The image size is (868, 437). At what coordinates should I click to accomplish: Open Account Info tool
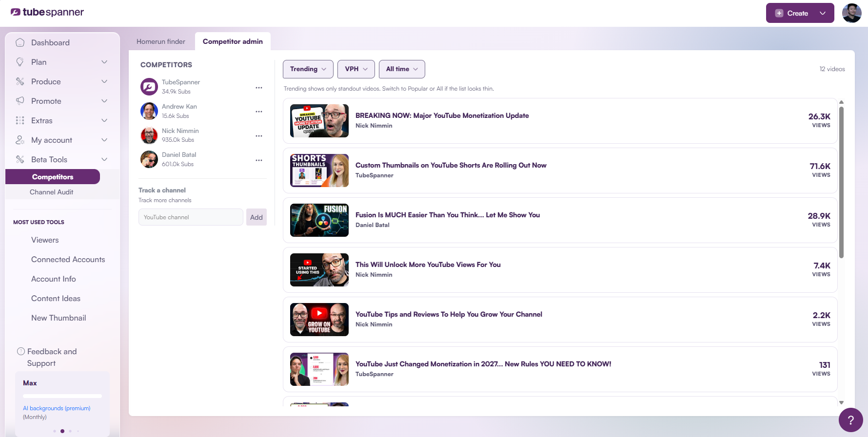[54, 279]
